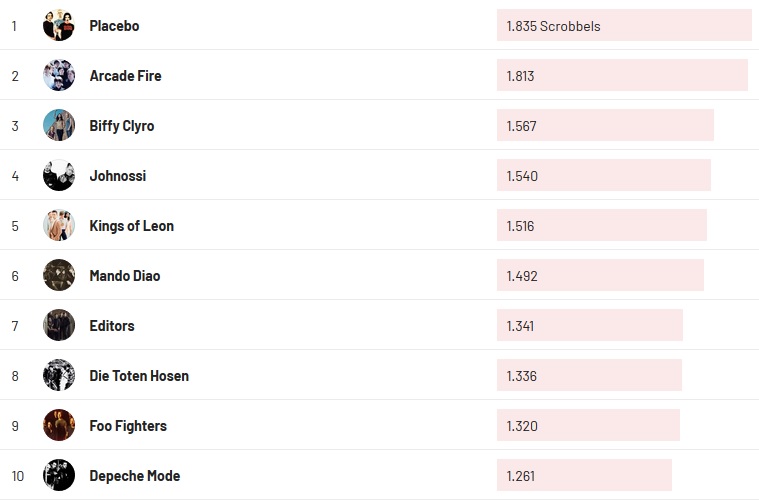
Task: Click the 1.341 Editors scrobble bar
Action: [589, 326]
